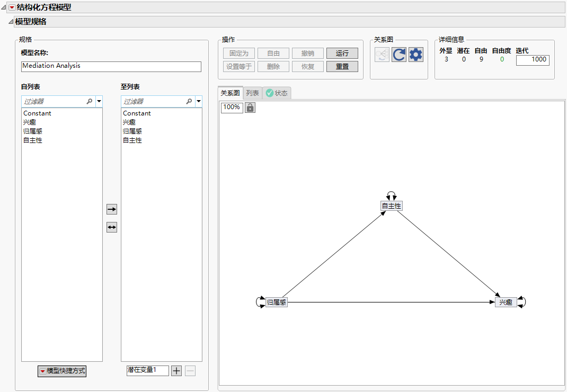Edit the 100% zoom field

pos(232,108)
